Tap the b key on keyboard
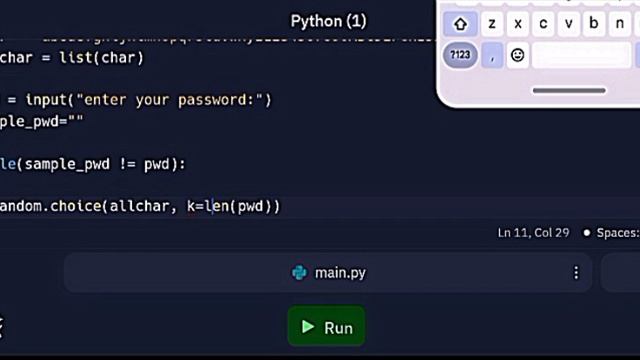640x360 pixels. (x=594, y=24)
